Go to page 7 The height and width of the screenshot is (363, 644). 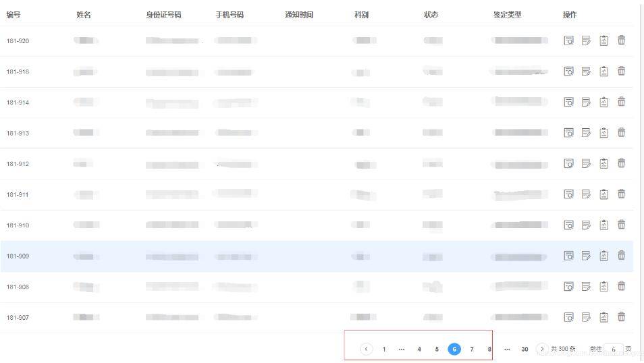point(472,349)
